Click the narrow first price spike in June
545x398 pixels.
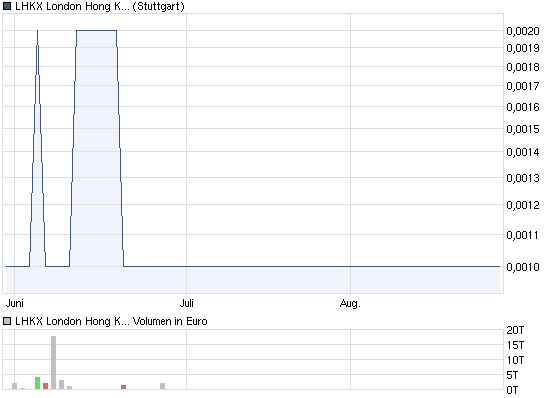[x=38, y=149]
